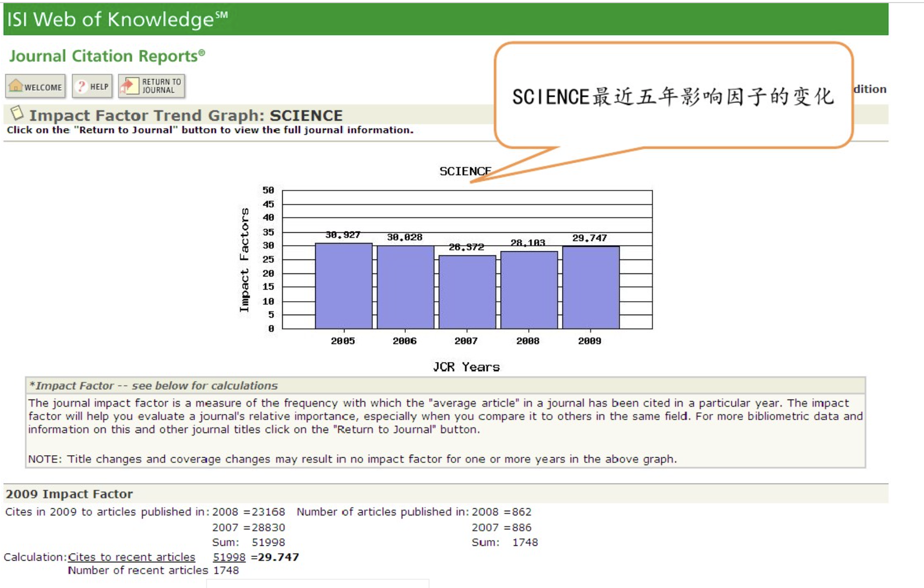The height and width of the screenshot is (588, 924).
Task: Click the 'Impact Factor Trend Graph: SCIENCE' heading
Action: pyautogui.click(x=186, y=115)
